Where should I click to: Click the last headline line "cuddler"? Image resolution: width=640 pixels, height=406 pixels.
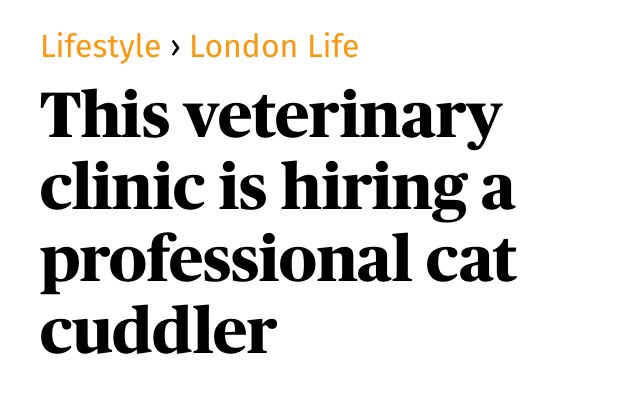coord(156,330)
